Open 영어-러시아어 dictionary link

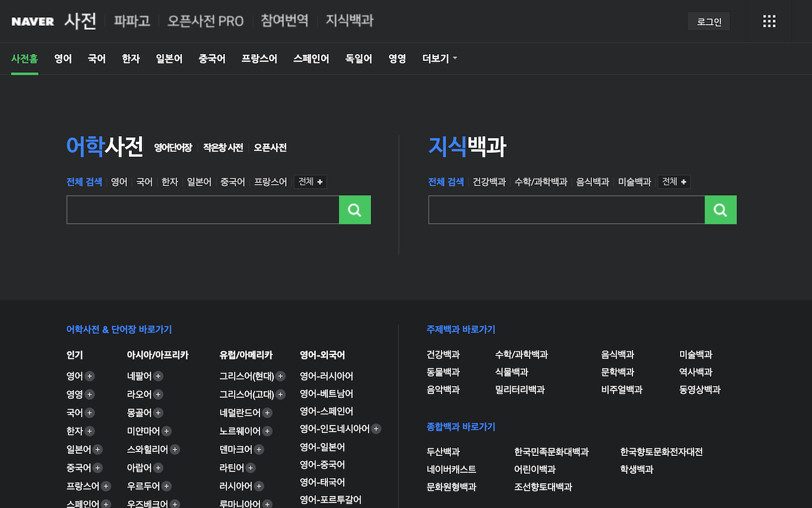tap(327, 376)
